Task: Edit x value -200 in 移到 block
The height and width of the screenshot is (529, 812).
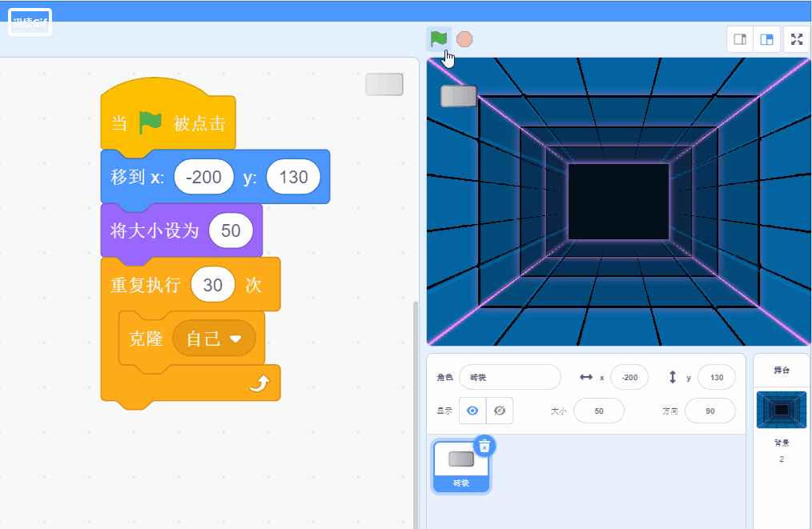Action: (204, 177)
